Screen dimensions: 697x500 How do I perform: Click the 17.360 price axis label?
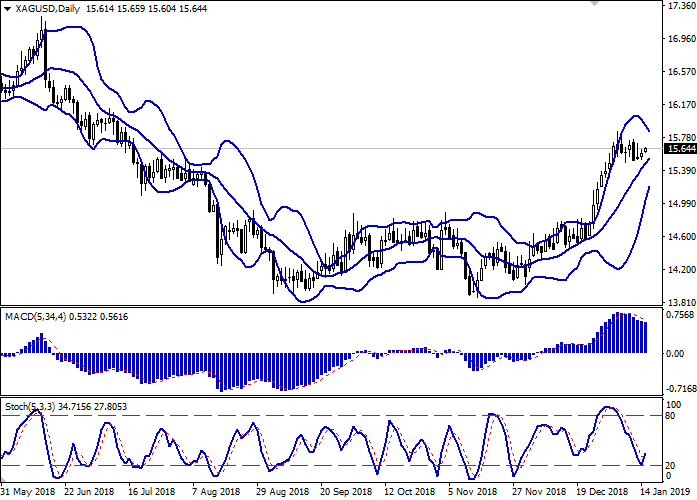click(x=680, y=6)
